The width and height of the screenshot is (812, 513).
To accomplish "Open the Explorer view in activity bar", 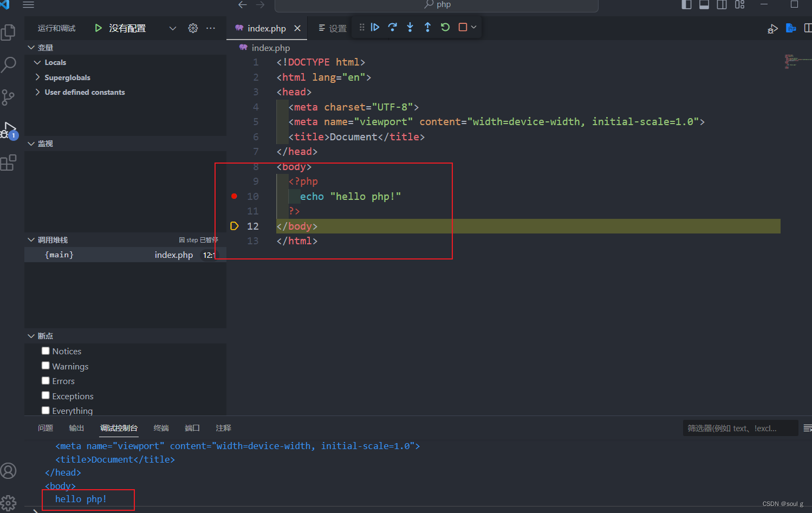I will (8, 33).
